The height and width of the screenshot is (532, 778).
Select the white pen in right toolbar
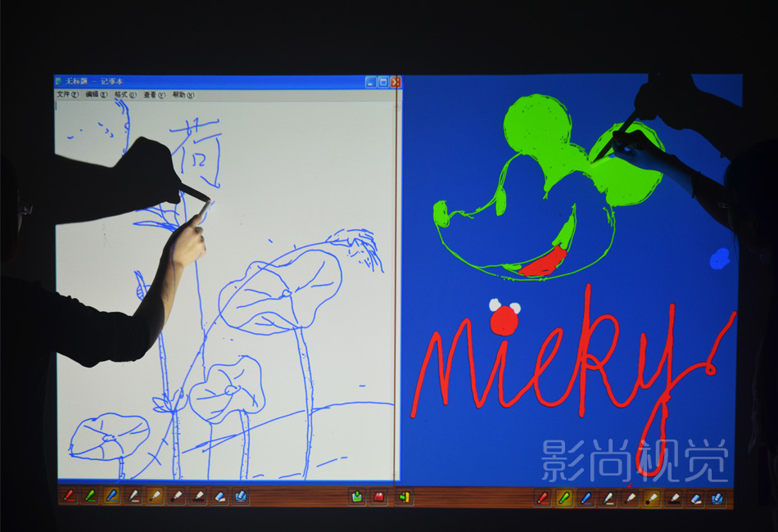click(x=608, y=498)
